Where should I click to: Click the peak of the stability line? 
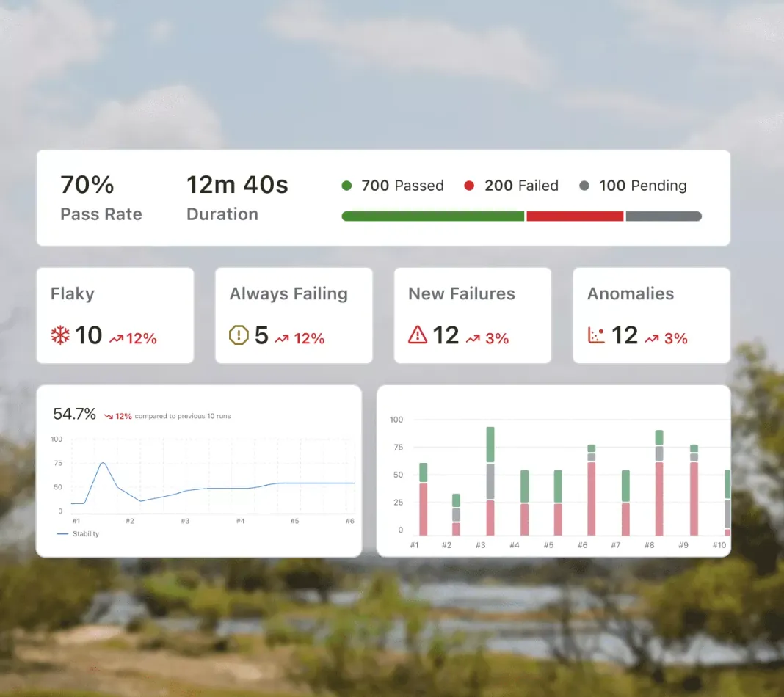coord(103,463)
